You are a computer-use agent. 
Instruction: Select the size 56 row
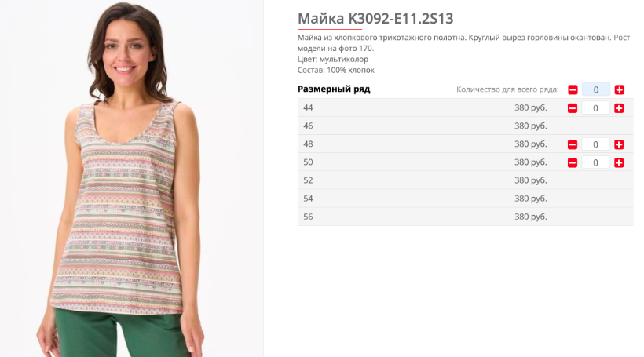[466, 217]
